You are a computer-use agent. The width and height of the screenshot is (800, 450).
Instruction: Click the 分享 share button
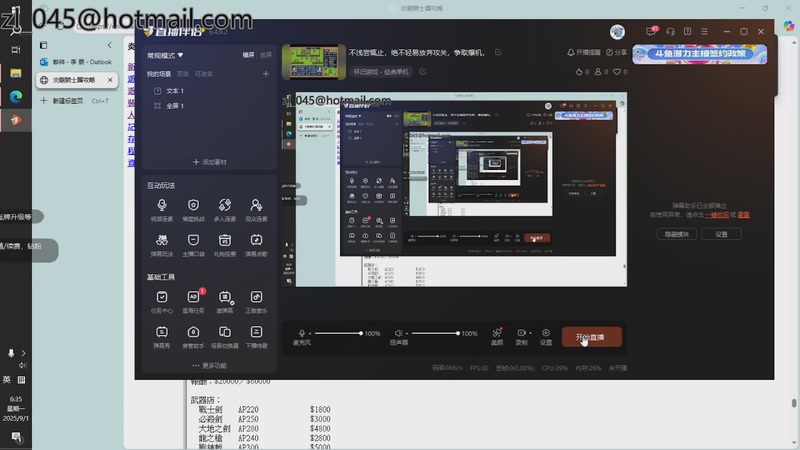616,52
